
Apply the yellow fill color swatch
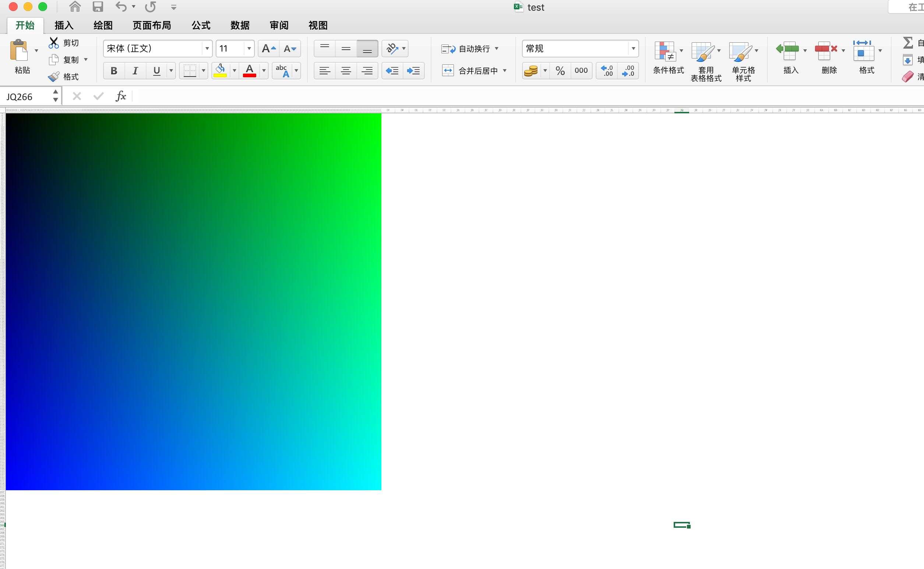[x=220, y=71]
